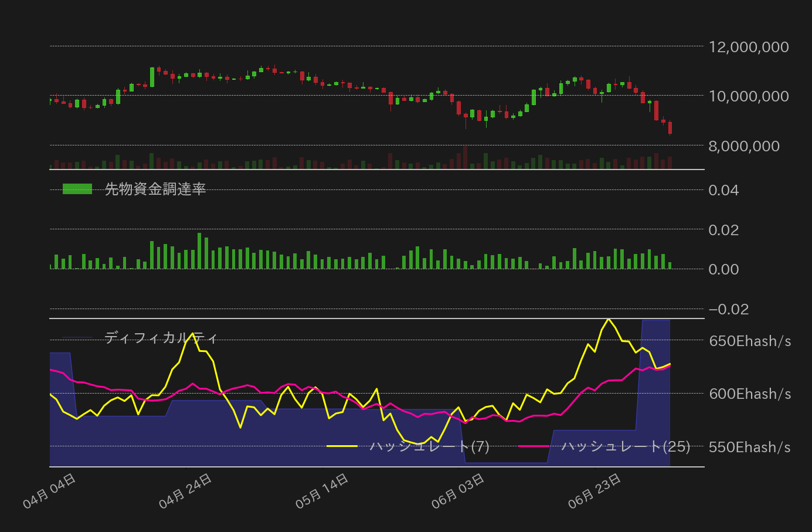Click the pink line icon for ハッシュレート(25)
This screenshot has width=812, height=532.
click(x=534, y=446)
